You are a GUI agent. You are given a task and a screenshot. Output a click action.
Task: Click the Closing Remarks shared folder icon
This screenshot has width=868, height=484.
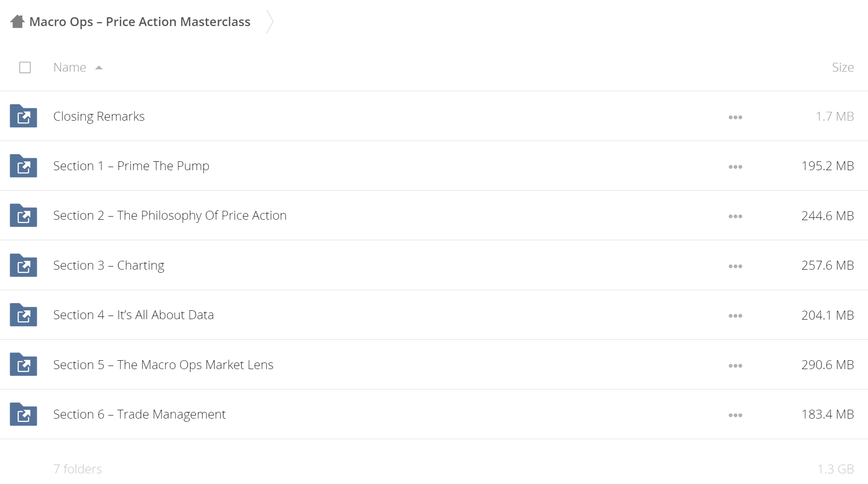pyautogui.click(x=23, y=116)
